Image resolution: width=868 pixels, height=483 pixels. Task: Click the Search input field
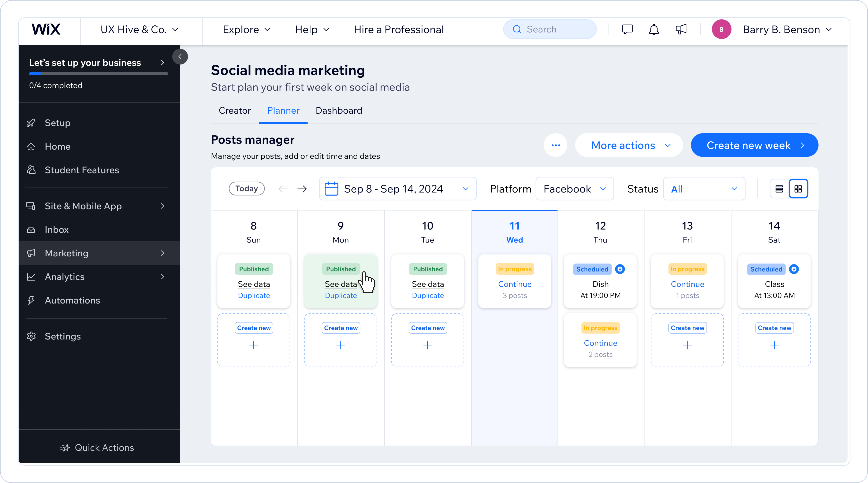(550, 29)
